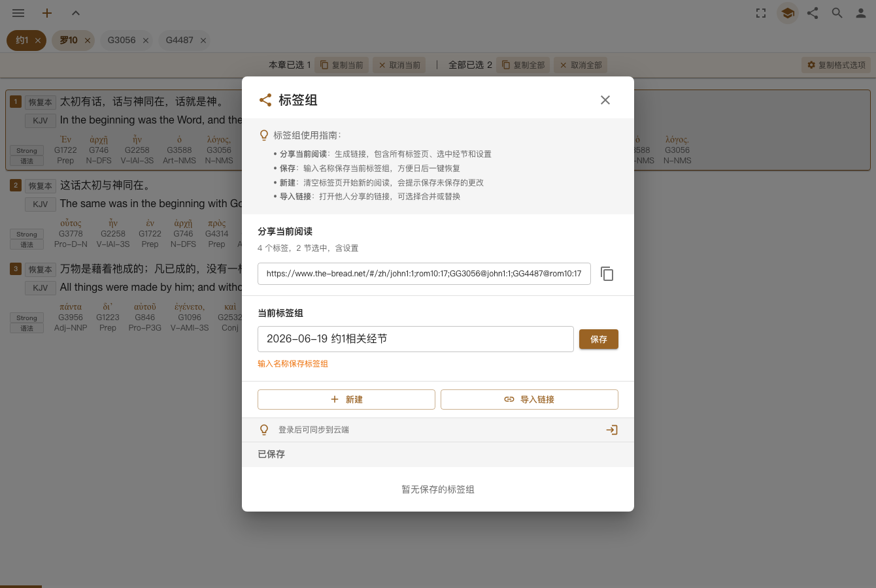This screenshot has width=876, height=588.
Task: Click 新建 to create new group
Action: click(346, 399)
